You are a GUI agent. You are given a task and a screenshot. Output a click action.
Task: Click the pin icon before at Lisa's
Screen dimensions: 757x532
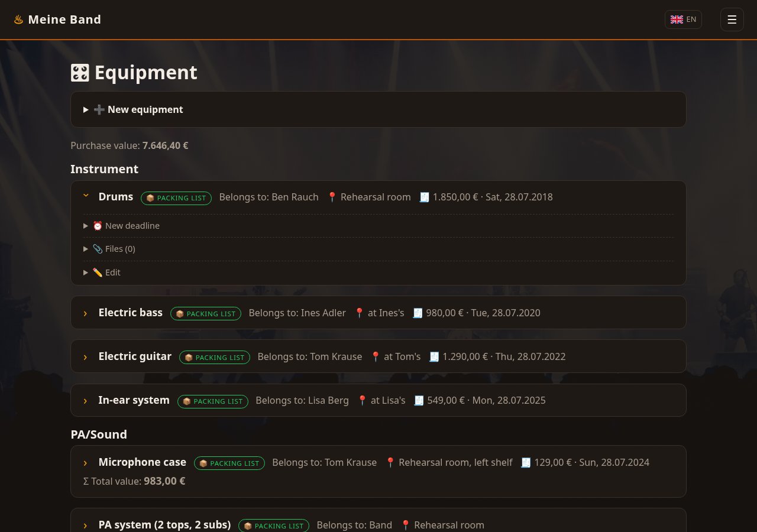(x=362, y=400)
